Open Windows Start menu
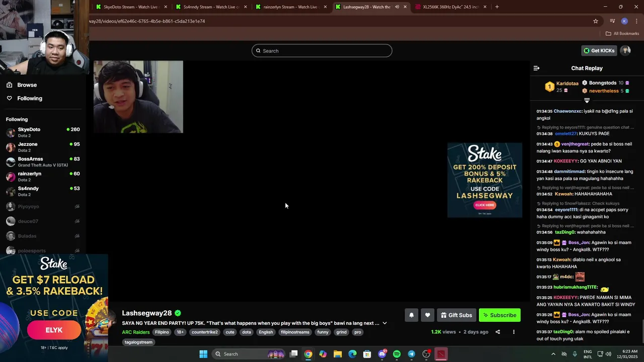The width and height of the screenshot is (644, 362). click(203, 354)
